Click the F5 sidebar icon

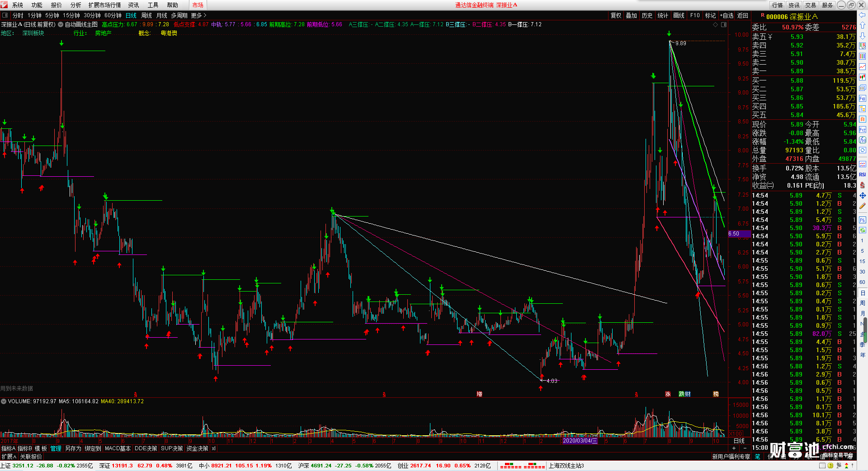863,220
